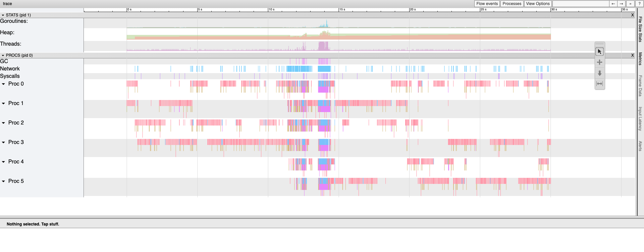644x252 pixels.
Task: Collapse the Proc 4 track
Action: pyautogui.click(x=4, y=162)
